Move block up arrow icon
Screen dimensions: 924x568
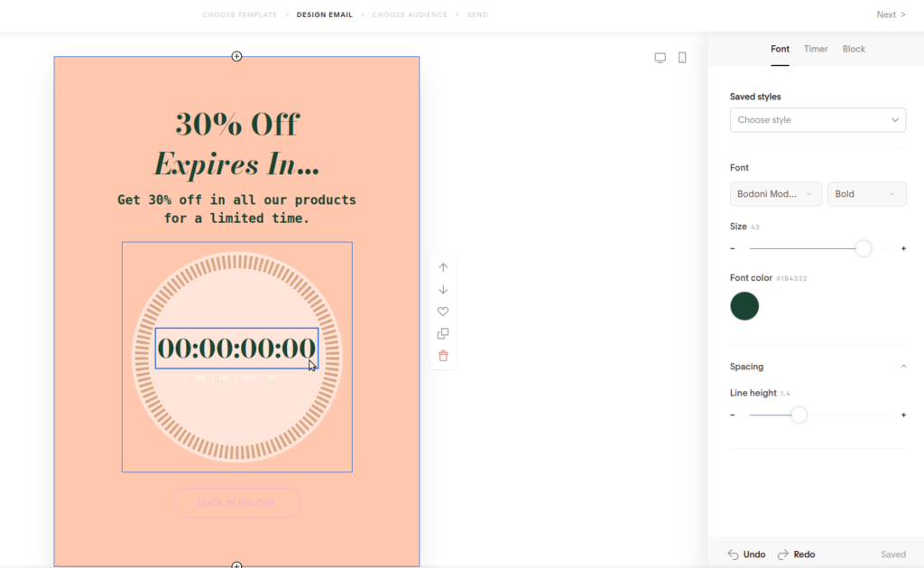[x=443, y=268]
